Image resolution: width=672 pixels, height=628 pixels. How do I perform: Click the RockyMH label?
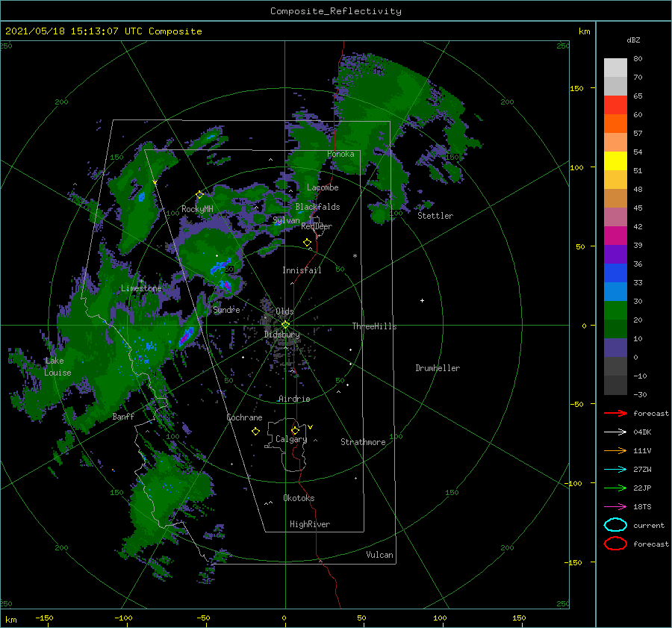197,209
